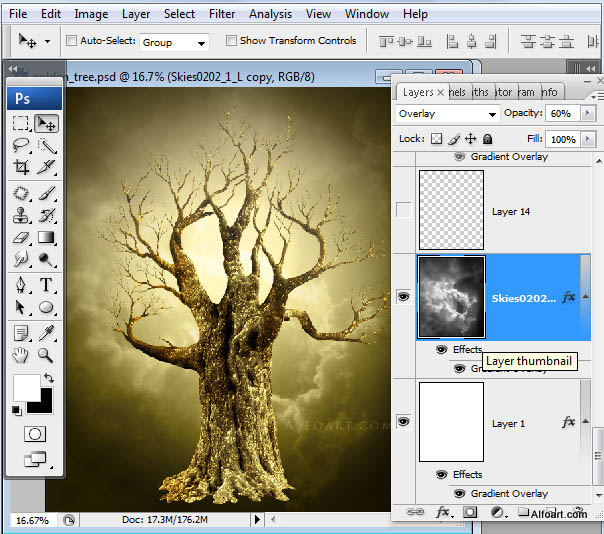Click the Eraser tool
The width and height of the screenshot is (604, 534).
pyautogui.click(x=21, y=238)
